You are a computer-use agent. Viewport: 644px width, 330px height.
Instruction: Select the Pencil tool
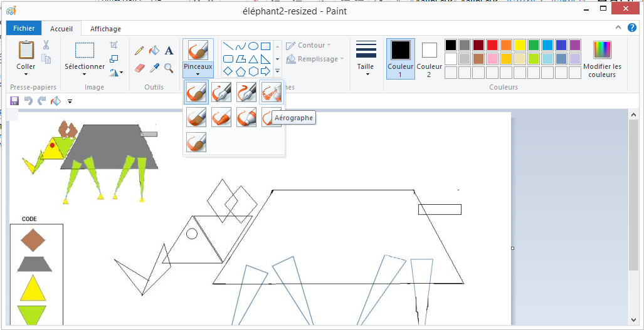(x=139, y=50)
